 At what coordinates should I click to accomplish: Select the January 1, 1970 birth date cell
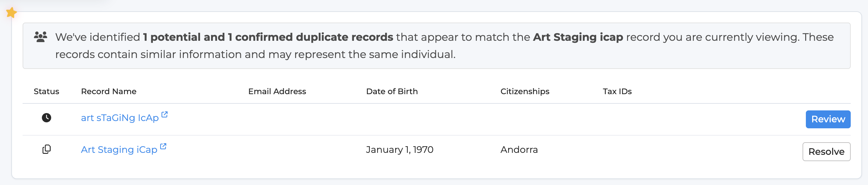pos(400,150)
